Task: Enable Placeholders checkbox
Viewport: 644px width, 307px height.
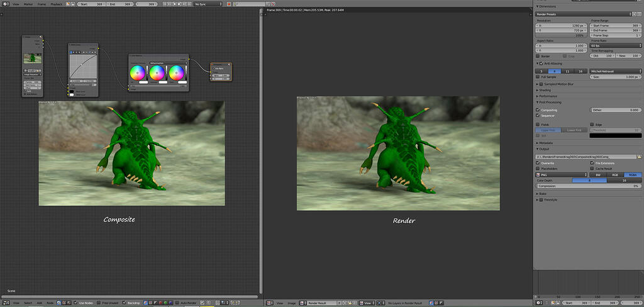Action: coord(538,169)
